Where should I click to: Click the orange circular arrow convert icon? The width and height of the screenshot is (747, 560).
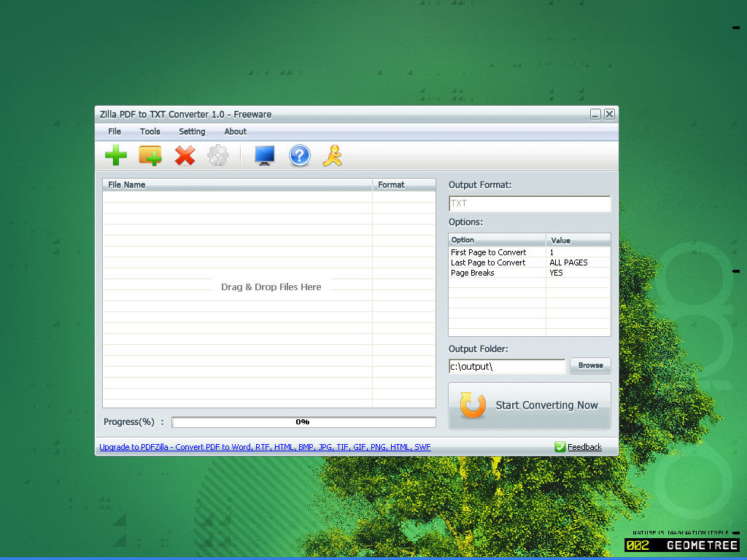tap(473, 405)
